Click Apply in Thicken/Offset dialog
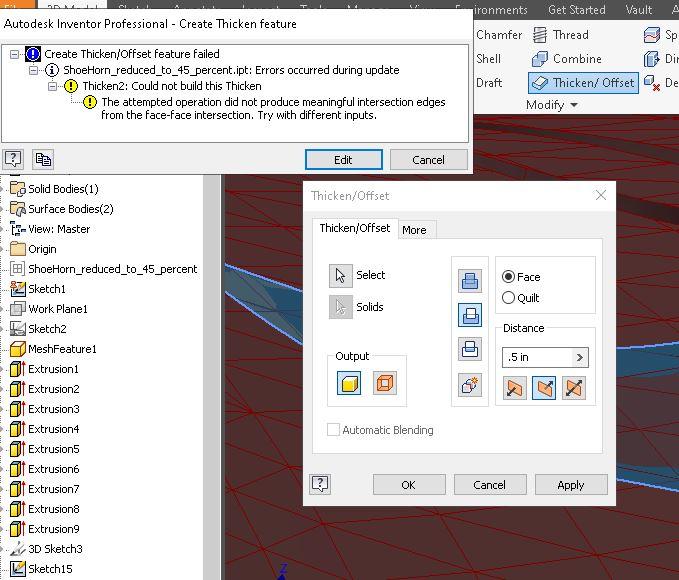679x580 pixels. [x=571, y=485]
